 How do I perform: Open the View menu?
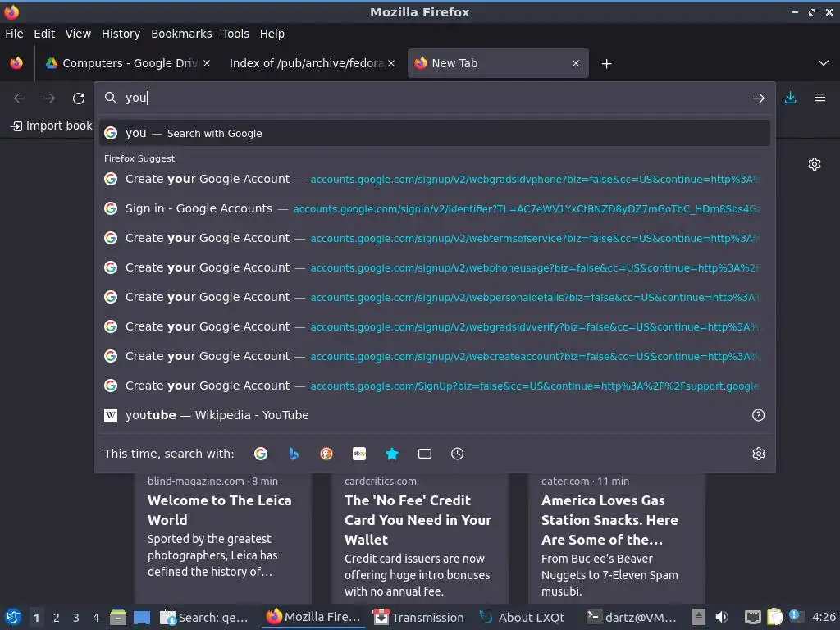click(78, 34)
